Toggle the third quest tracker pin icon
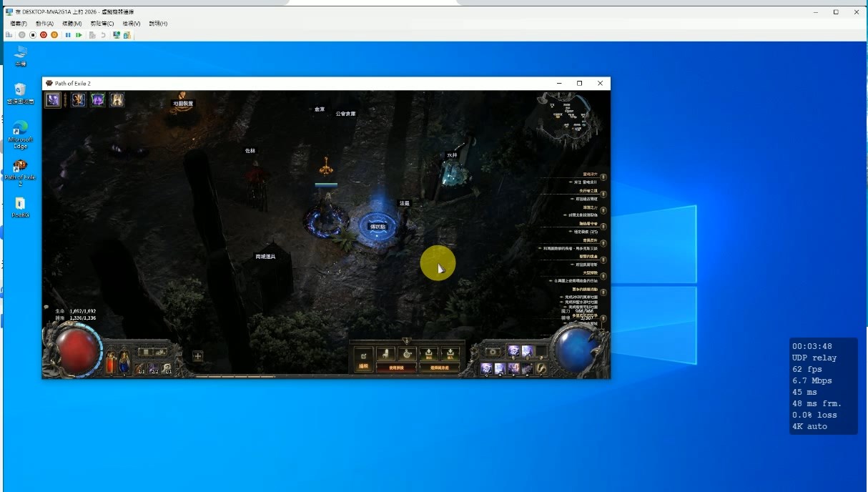The width and height of the screenshot is (868, 492). (x=603, y=210)
